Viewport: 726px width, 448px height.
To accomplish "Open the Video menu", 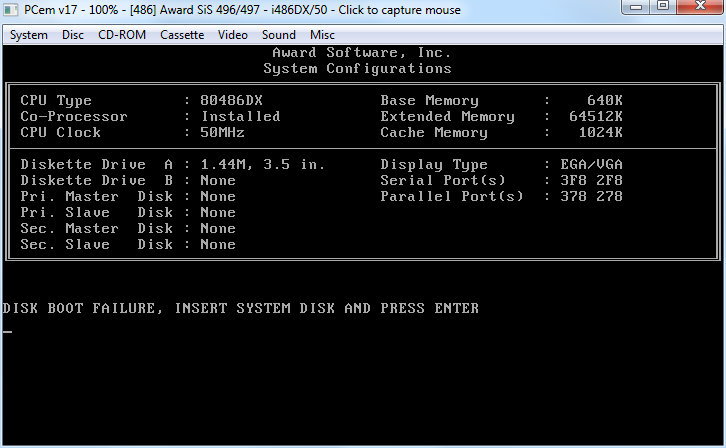I will [x=232, y=35].
